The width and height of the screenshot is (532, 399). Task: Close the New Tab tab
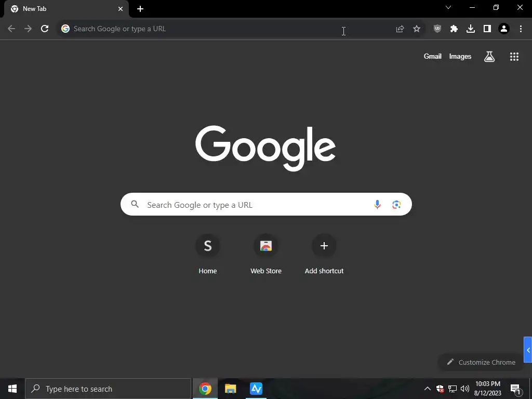coord(121,9)
